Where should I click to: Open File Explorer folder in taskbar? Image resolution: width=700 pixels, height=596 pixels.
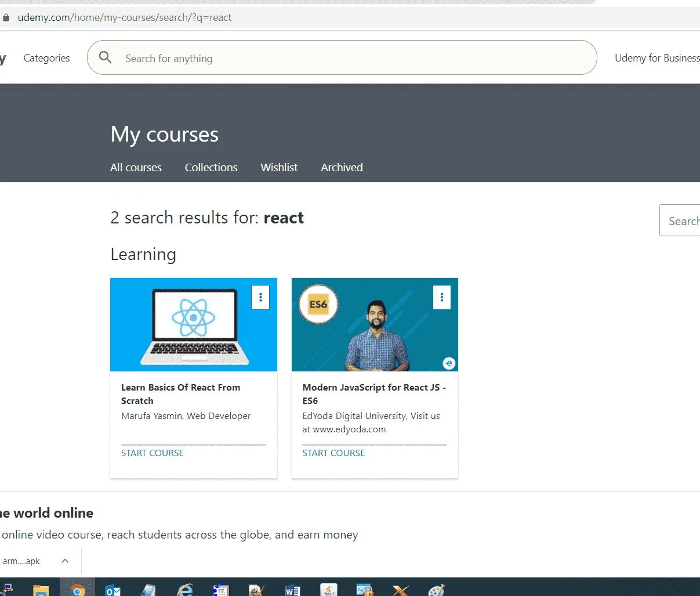(41, 590)
